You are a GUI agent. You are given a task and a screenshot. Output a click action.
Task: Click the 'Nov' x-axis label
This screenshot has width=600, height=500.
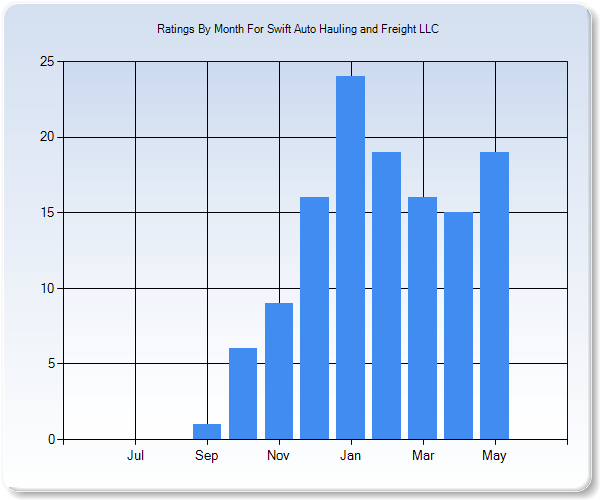(278, 455)
